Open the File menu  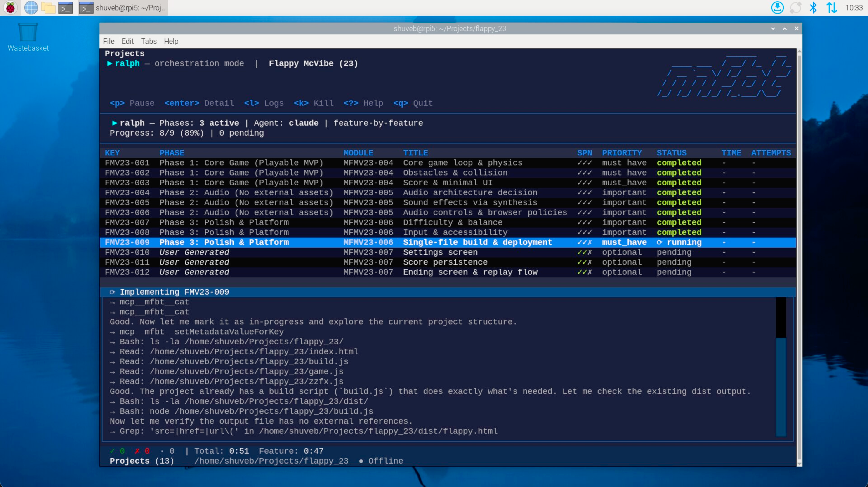click(108, 41)
